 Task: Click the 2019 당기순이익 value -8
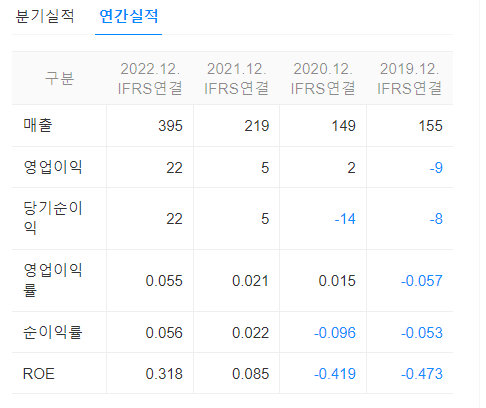click(x=436, y=219)
